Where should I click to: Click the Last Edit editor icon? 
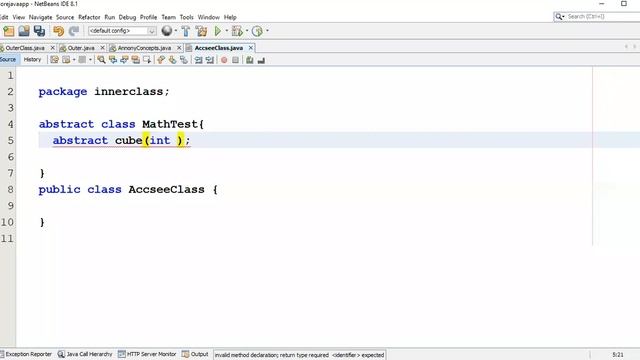tap(54, 60)
